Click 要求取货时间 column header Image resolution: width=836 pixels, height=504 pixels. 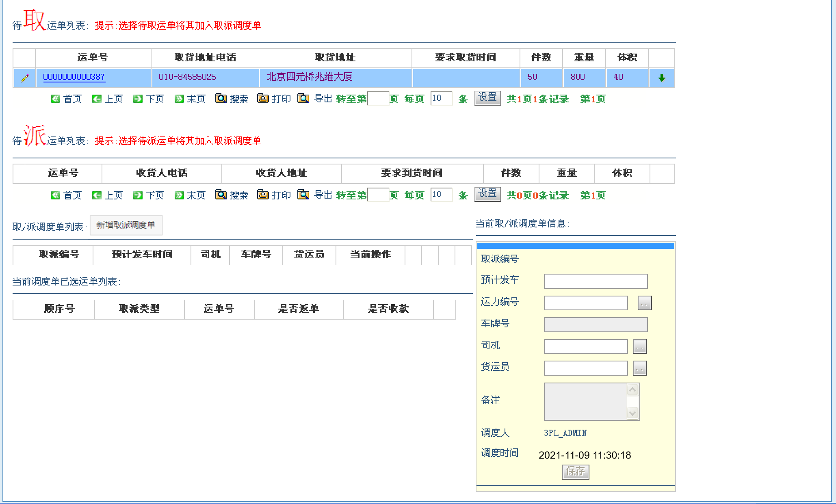click(466, 58)
